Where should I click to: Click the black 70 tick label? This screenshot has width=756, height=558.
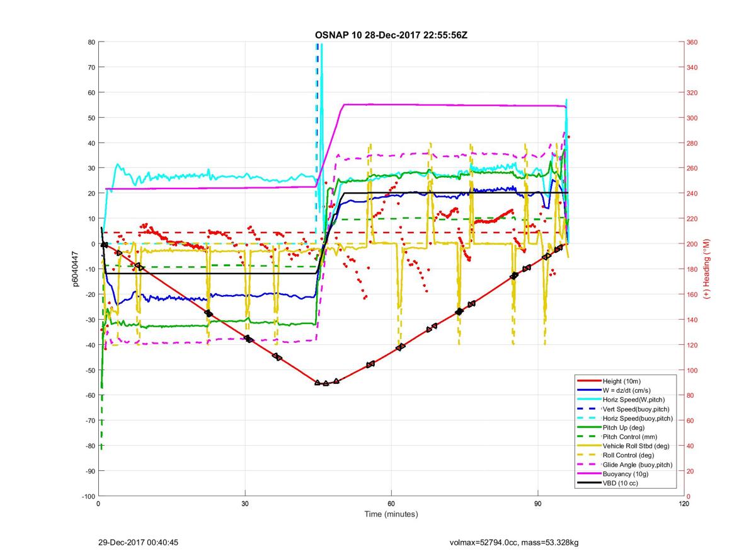coord(91,67)
